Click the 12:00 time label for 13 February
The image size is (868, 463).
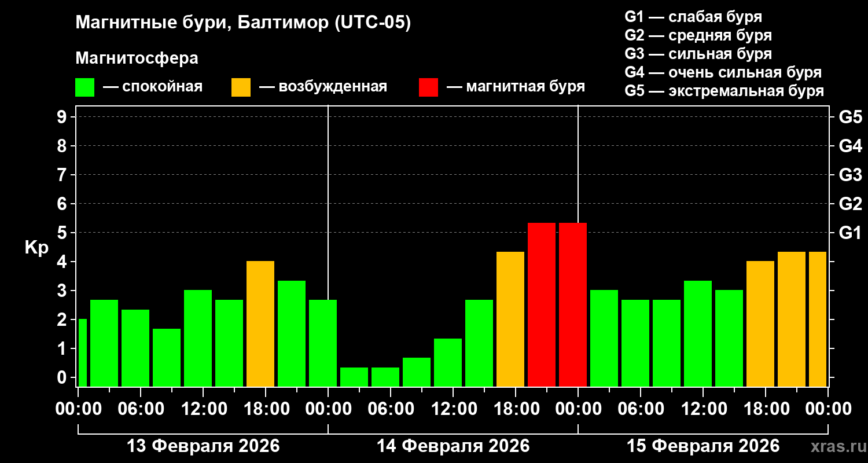pos(203,409)
